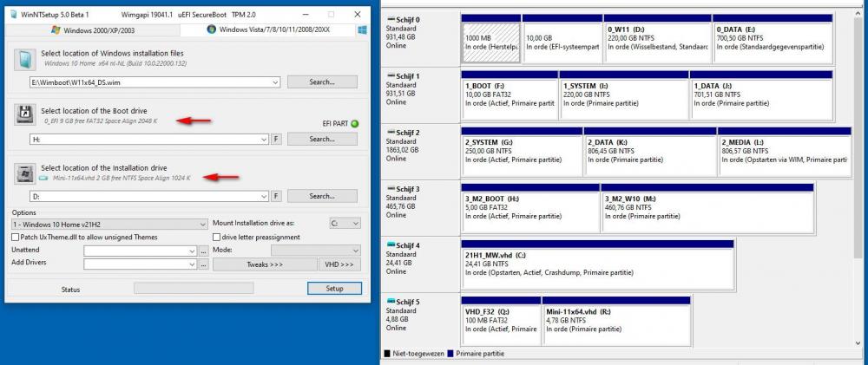Viewport: 868px width, 365px height.
Task: Click the Windows logo icon at top right
Action: click(x=360, y=29)
